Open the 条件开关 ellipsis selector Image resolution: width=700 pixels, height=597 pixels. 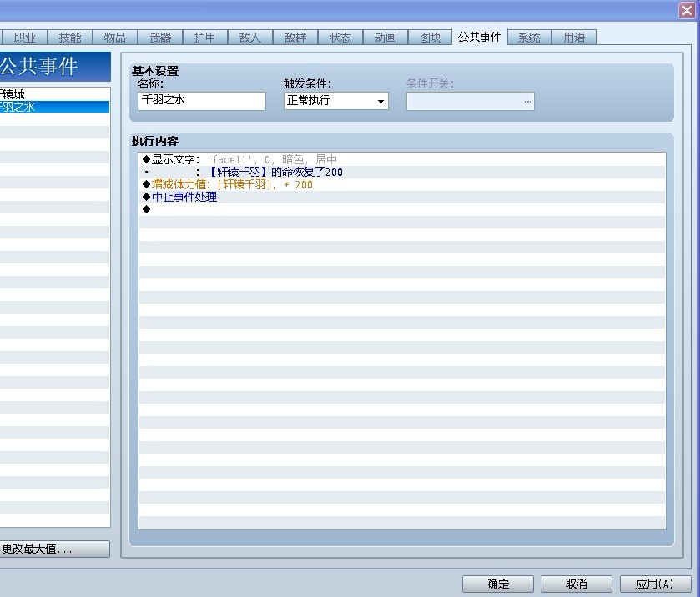527,101
